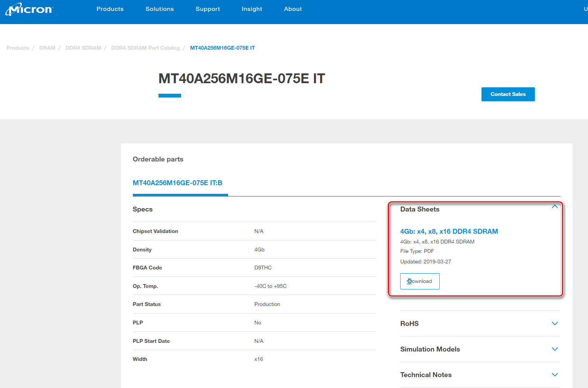This screenshot has width=588, height=388.
Task: Open the Products menu
Action: click(110, 9)
